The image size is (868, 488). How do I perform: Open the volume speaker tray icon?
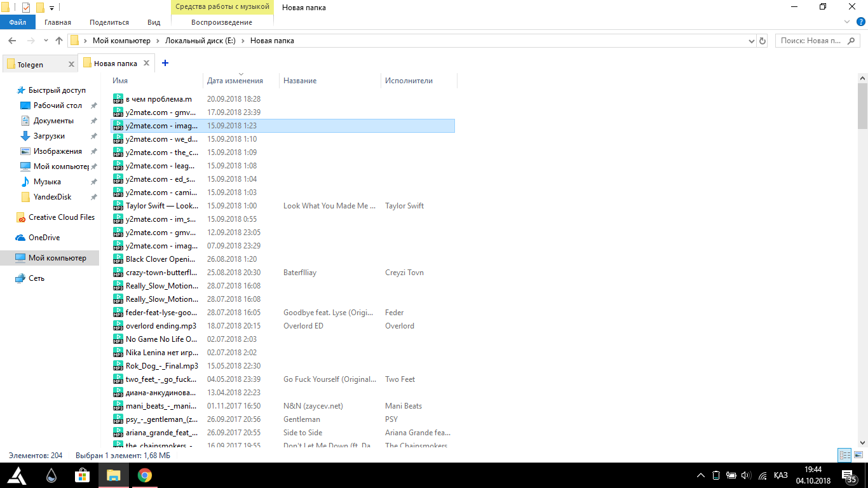[746, 475]
